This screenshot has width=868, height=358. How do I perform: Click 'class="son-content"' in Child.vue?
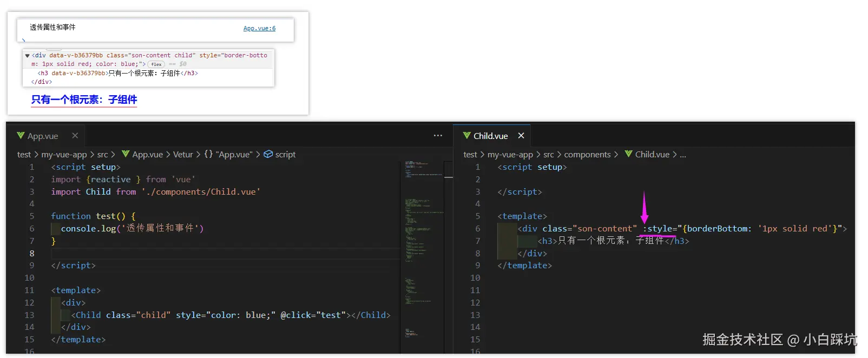[x=590, y=229]
